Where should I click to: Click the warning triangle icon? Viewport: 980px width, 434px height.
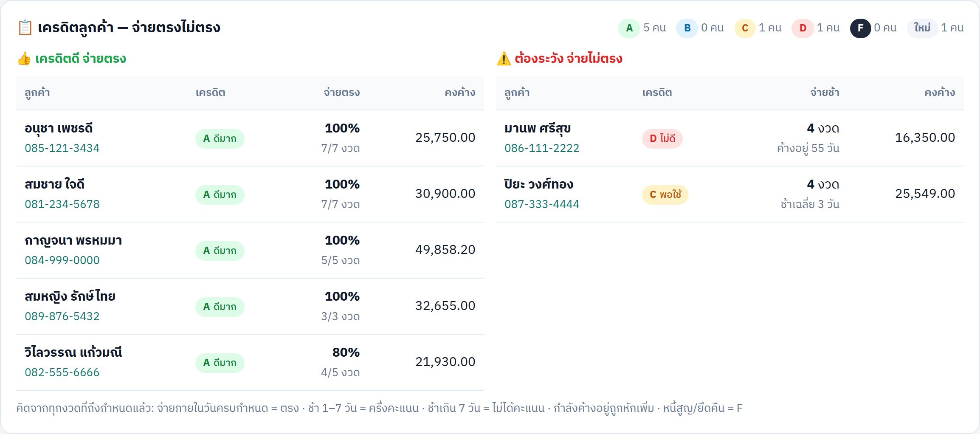pos(504,59)
